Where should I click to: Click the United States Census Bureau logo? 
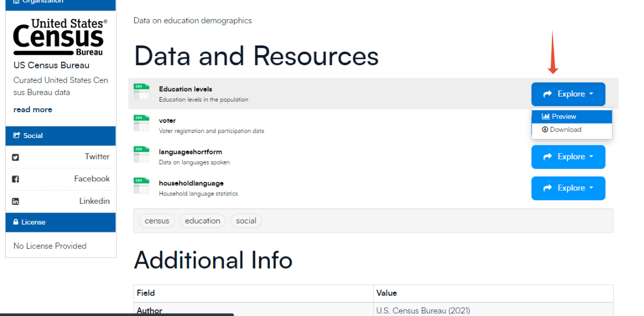[60, 37]
